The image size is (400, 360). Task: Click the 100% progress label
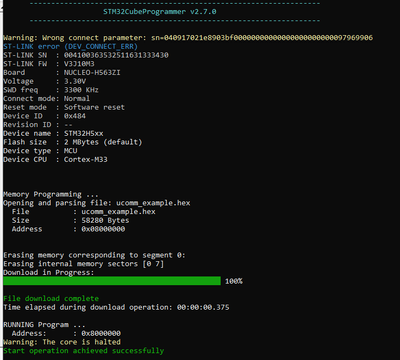234,281
